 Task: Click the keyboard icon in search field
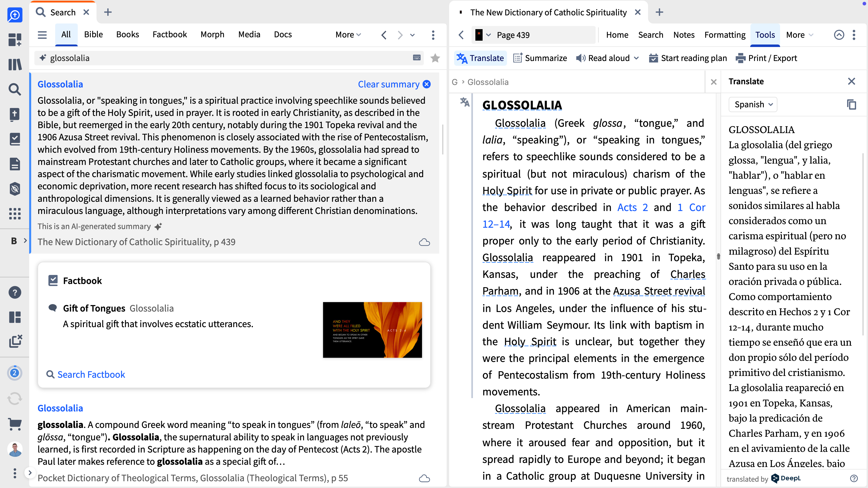click(x=417, y=58)
